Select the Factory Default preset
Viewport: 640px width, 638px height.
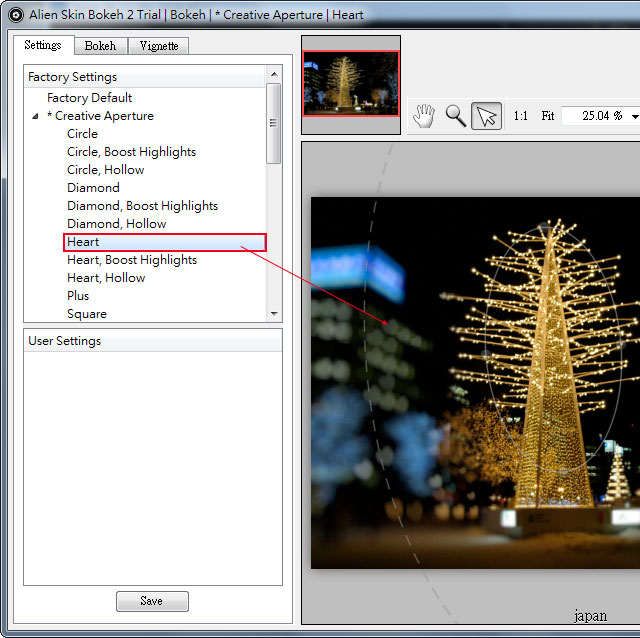tap(89, 98)
